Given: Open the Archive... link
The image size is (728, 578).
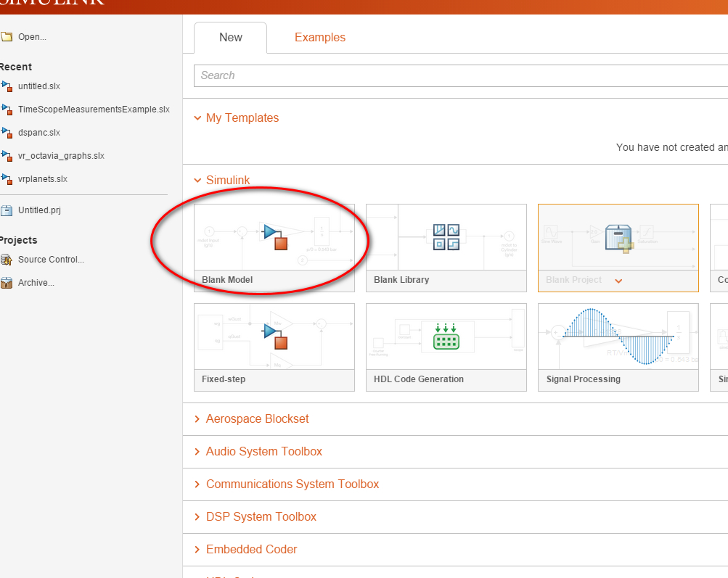Looking at the screenshot, I should pos(36,283).
